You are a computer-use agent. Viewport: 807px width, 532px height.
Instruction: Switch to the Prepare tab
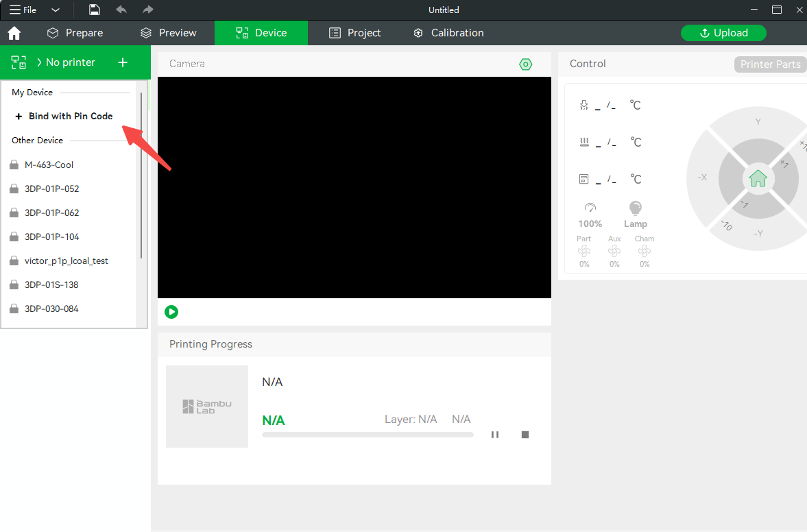(x=75, y=33)
